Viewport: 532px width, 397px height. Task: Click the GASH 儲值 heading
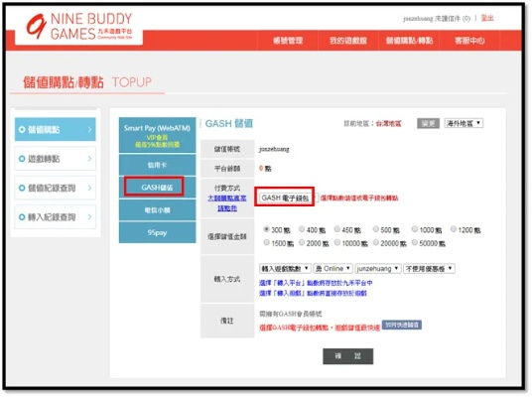229,123
